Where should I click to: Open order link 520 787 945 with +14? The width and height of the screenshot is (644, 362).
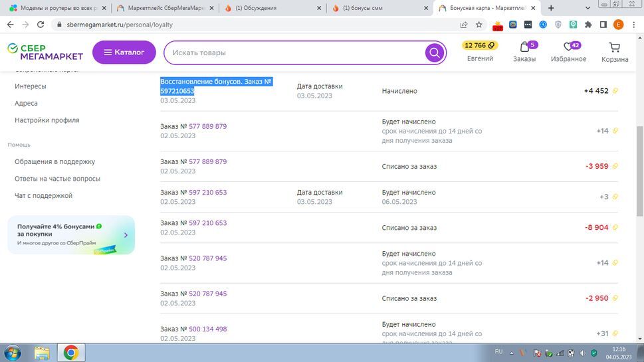(208, 258)
